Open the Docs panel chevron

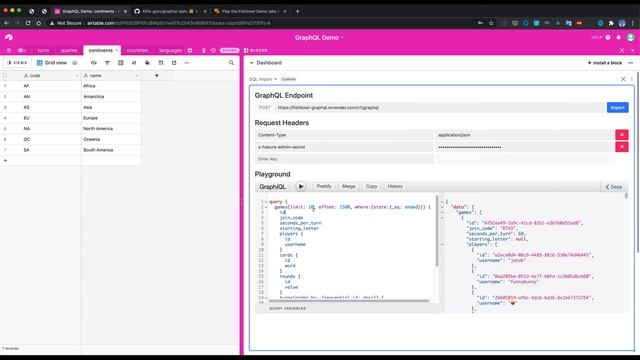pos(613,187)
